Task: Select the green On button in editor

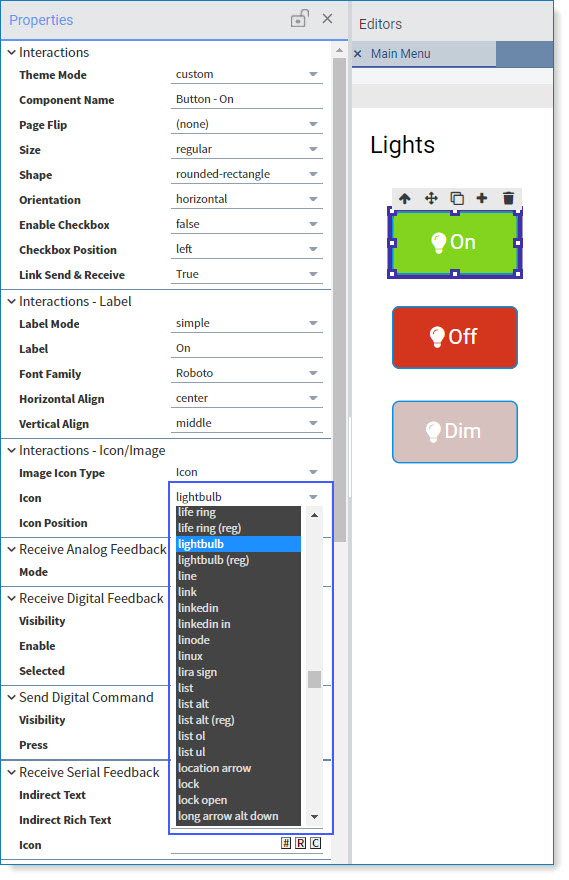Action: pos(455,242)
